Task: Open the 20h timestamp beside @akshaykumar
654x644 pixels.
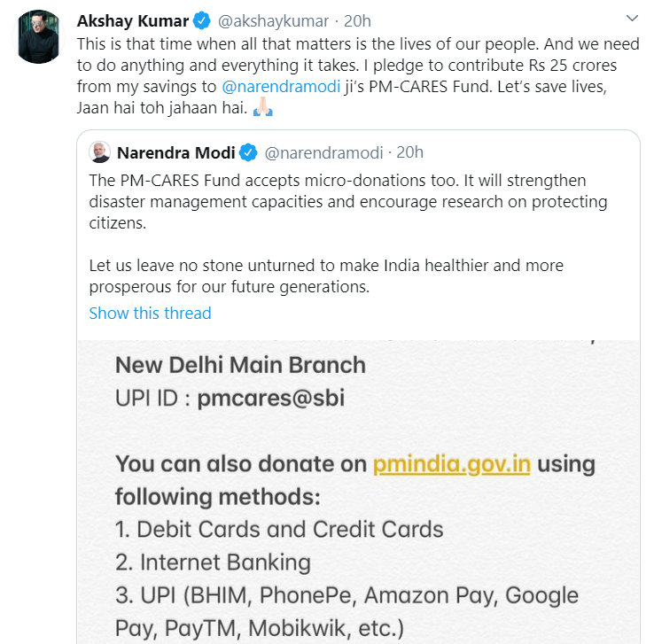Action: 356,20
